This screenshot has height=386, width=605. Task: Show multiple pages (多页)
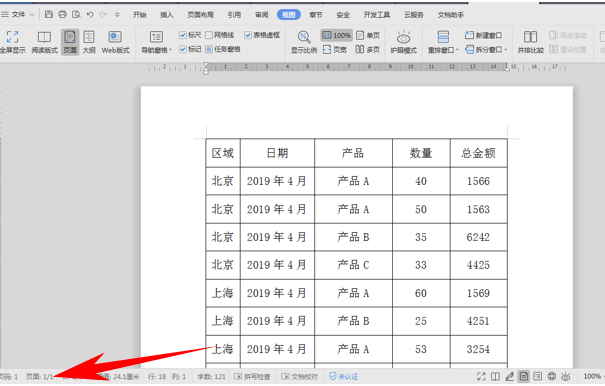[368, 49]
